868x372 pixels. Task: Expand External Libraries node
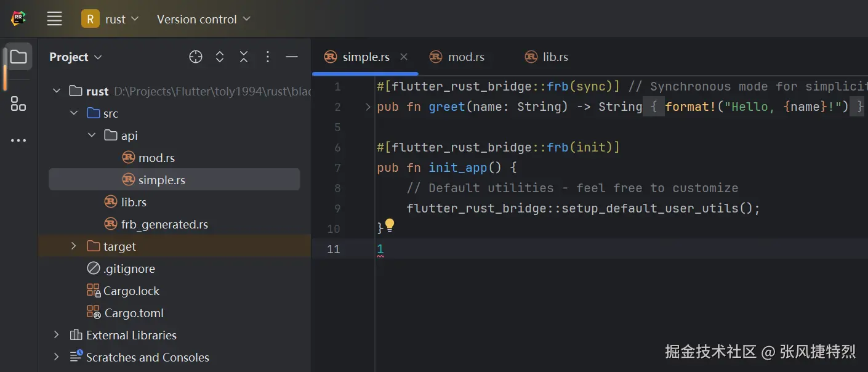(57, 335)
